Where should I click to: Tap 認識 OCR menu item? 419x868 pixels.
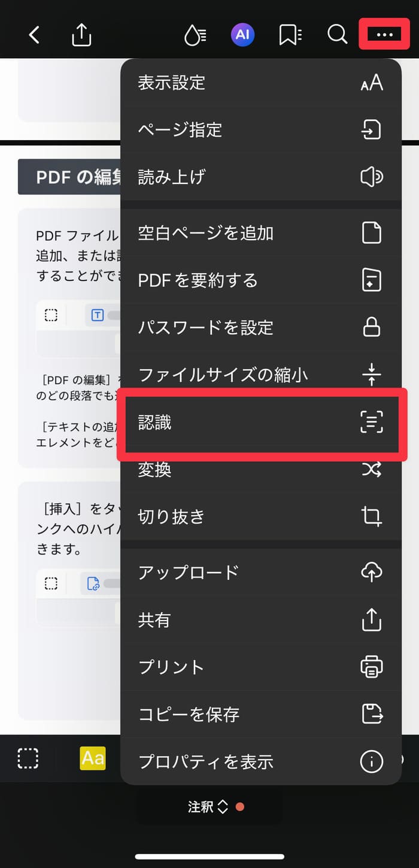[262, 424]
